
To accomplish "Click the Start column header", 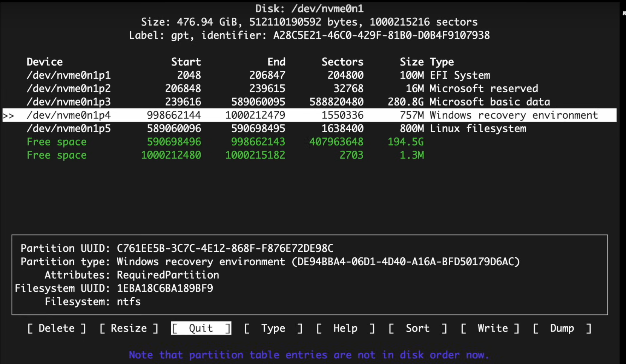I will click(x=186, y=62).
